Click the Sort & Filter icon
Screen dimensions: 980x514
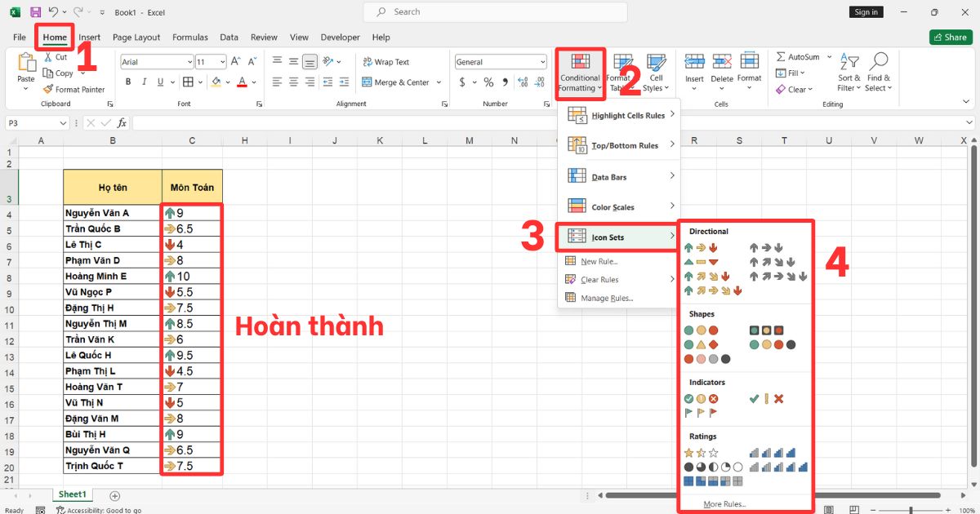[849, 72]
